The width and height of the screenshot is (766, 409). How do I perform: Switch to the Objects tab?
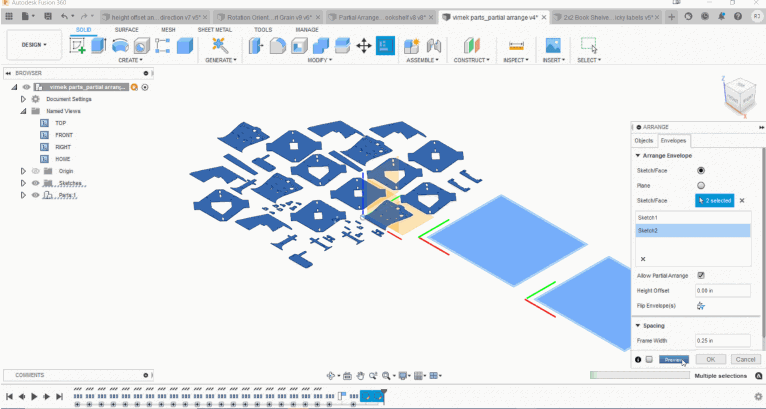click(644, 141)
